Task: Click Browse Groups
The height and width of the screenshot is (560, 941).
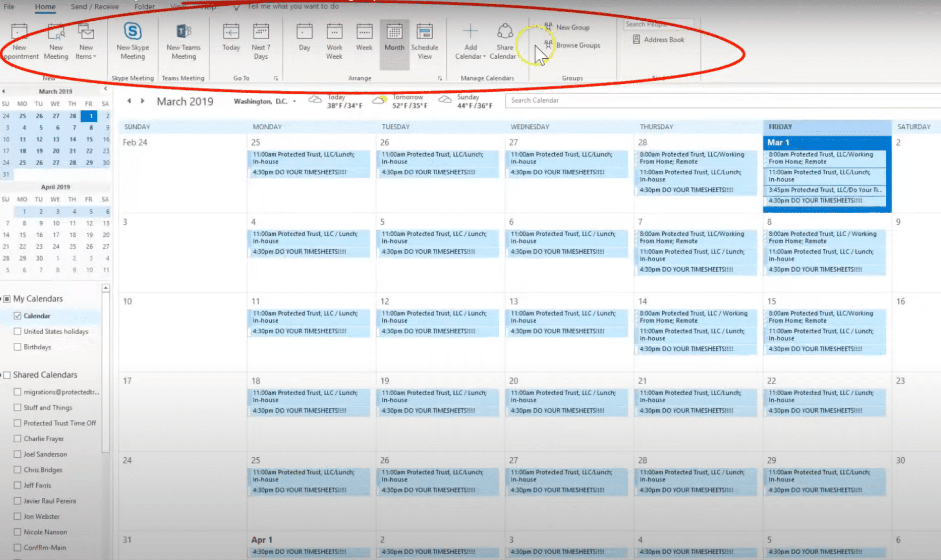Action: pos(572,45)
